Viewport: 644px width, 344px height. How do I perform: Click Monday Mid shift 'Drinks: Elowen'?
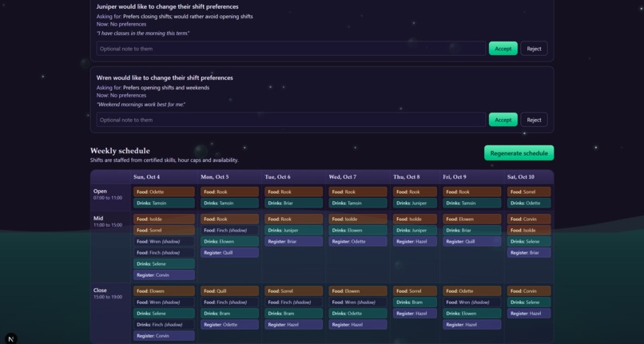click(229, 241)
